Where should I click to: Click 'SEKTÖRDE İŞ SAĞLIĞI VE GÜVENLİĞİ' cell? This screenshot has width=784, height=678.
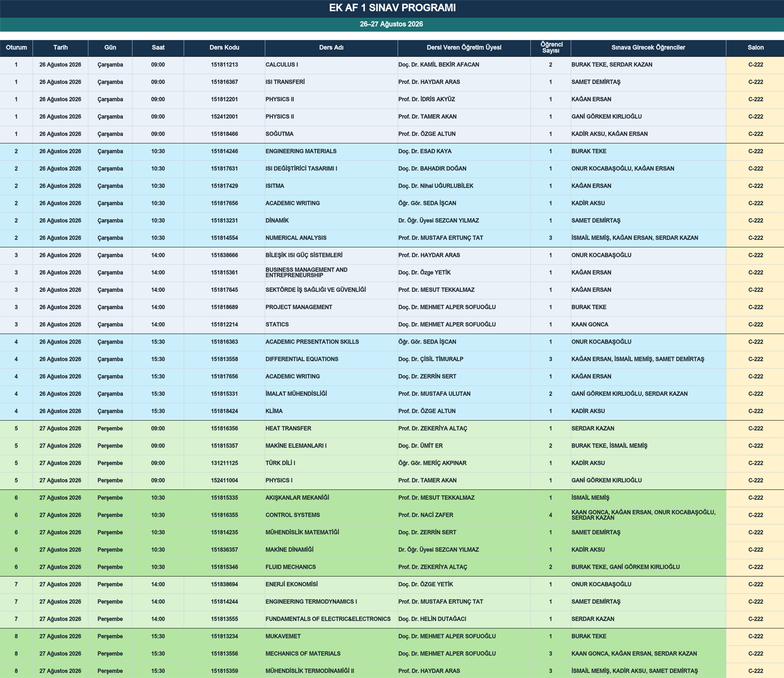[x=331, y=290]
